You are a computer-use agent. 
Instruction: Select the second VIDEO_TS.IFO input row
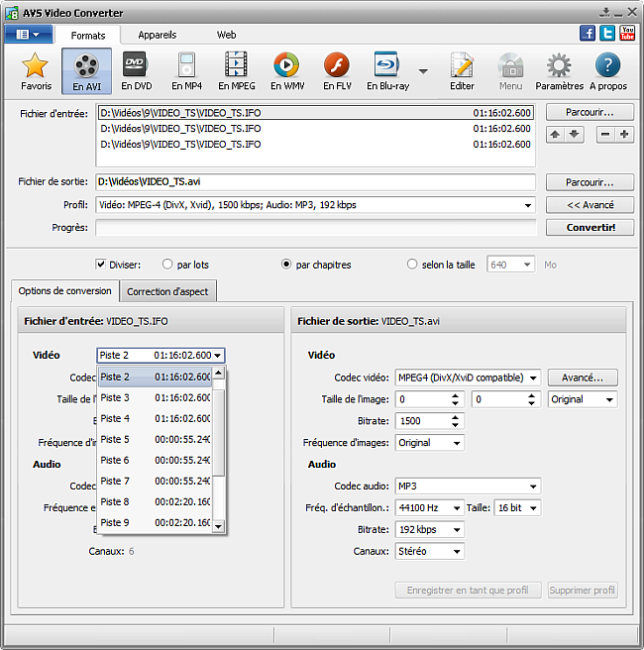315,129
